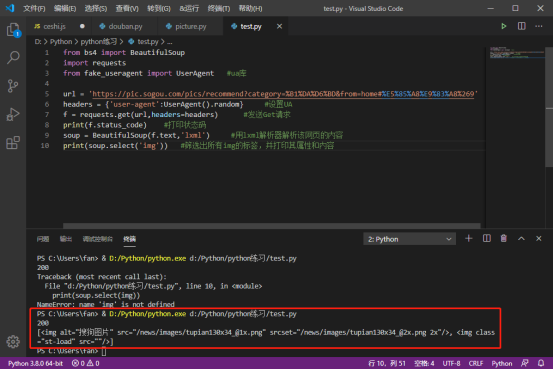Click 'Python' folder in breadcrumb

point(61,42)
